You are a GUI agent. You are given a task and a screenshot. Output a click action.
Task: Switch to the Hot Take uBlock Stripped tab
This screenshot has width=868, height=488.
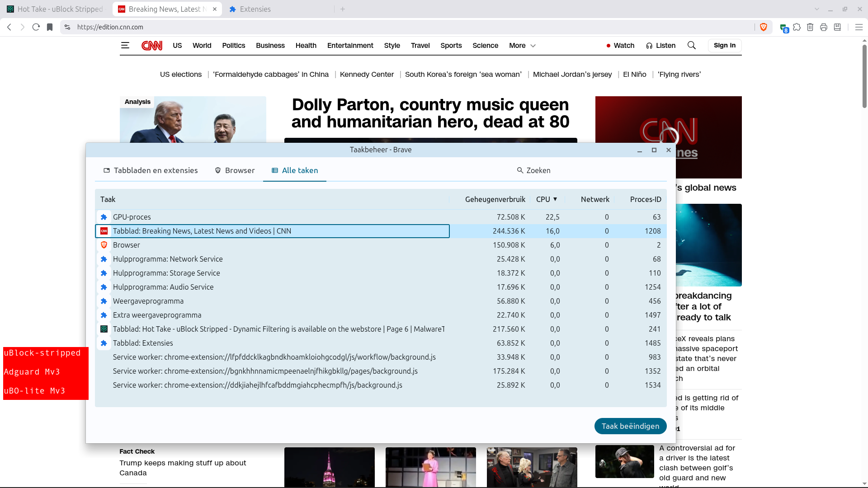[x=55, y=9]
